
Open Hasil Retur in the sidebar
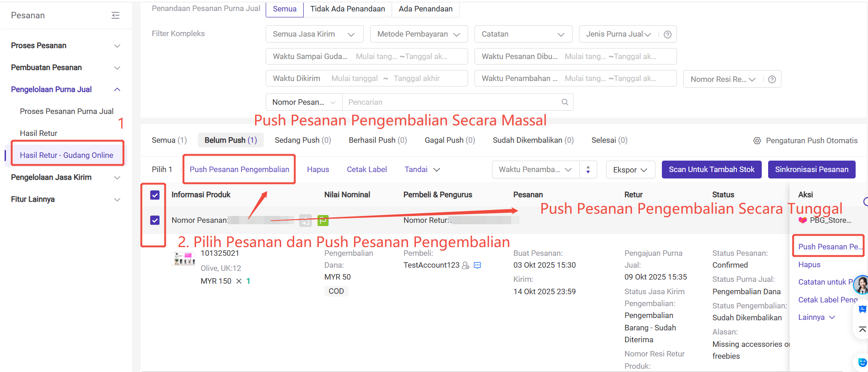click(x=38, y=133)
